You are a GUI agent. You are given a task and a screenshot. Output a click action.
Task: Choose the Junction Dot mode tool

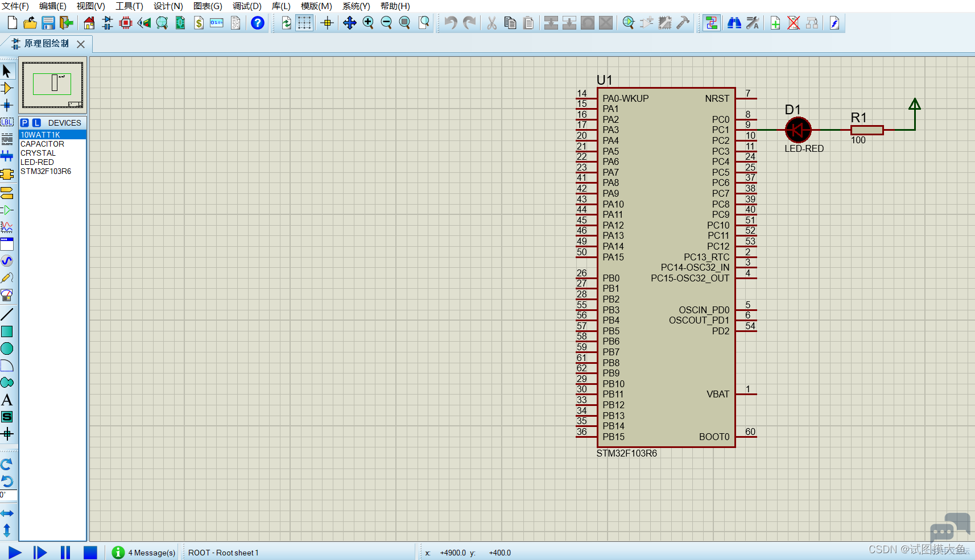7,105
